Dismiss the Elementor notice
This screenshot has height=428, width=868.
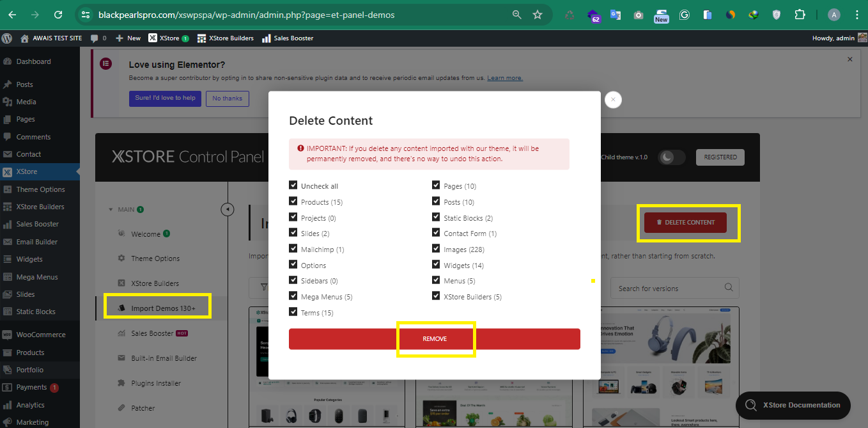pos(850,59)
